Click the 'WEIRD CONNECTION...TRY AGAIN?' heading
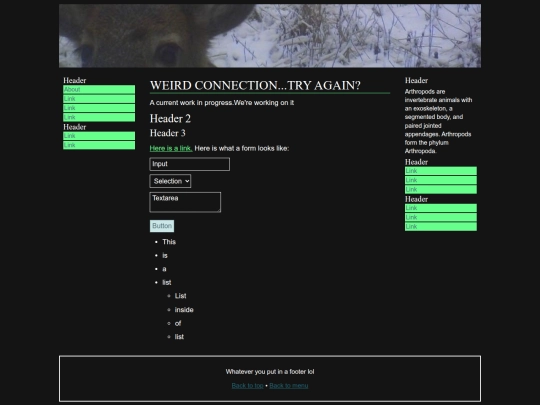The image size is (540, 405). coord(255,85)
